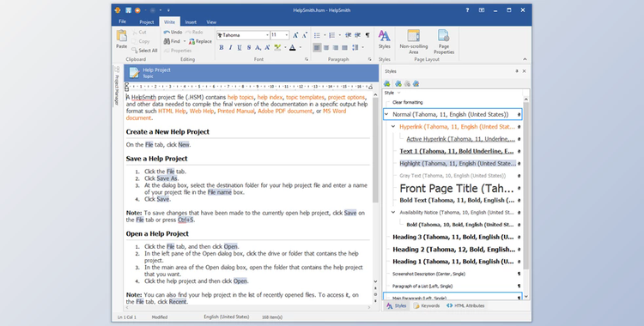
Task: Open highlight color dropdown arrow
Action: pyautogui.click(x=285, y=48)
